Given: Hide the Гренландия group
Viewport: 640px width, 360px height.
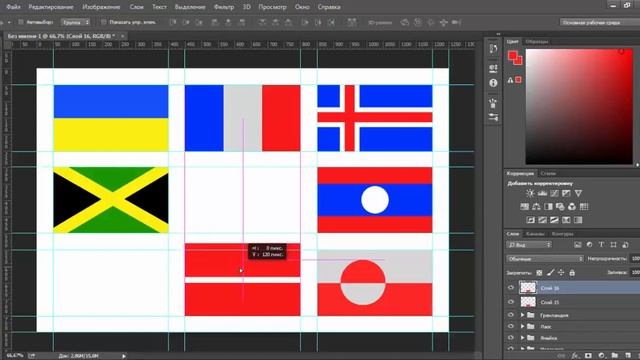Looking at the screenshot, I should pos(511,315).
